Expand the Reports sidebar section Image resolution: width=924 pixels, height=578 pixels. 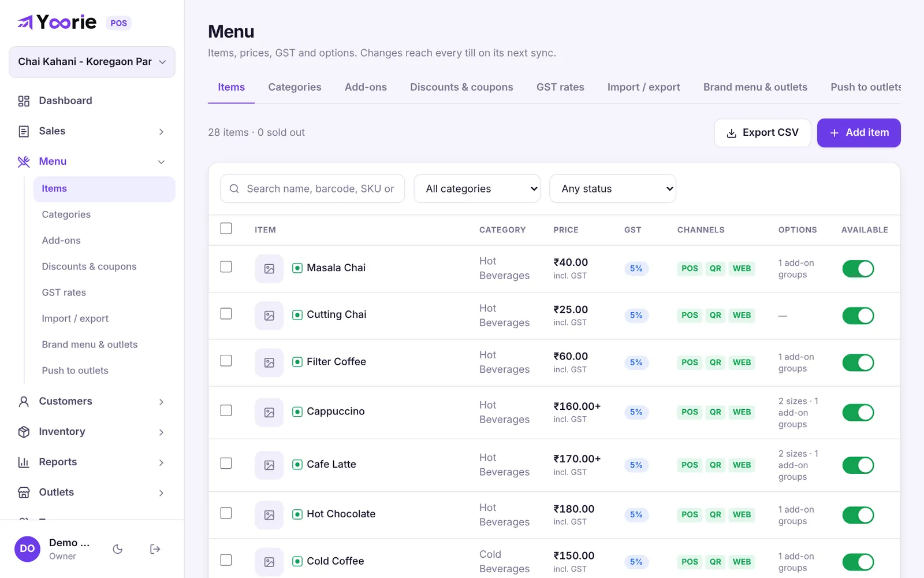[x=161, y=462]
